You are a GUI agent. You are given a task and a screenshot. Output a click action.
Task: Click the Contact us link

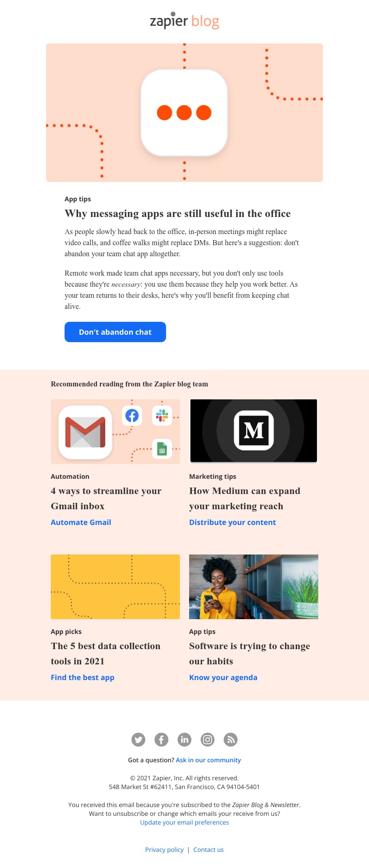pyautogui.click(x=208, y=850)
